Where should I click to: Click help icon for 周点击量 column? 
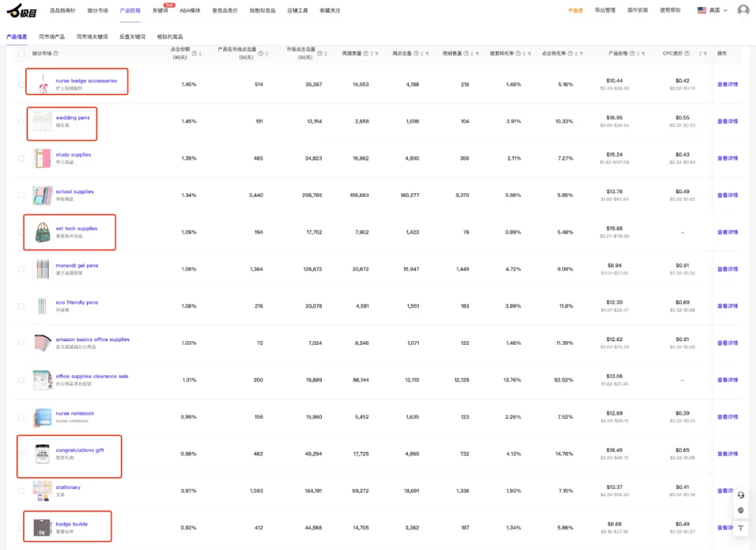tap(416, 53)
